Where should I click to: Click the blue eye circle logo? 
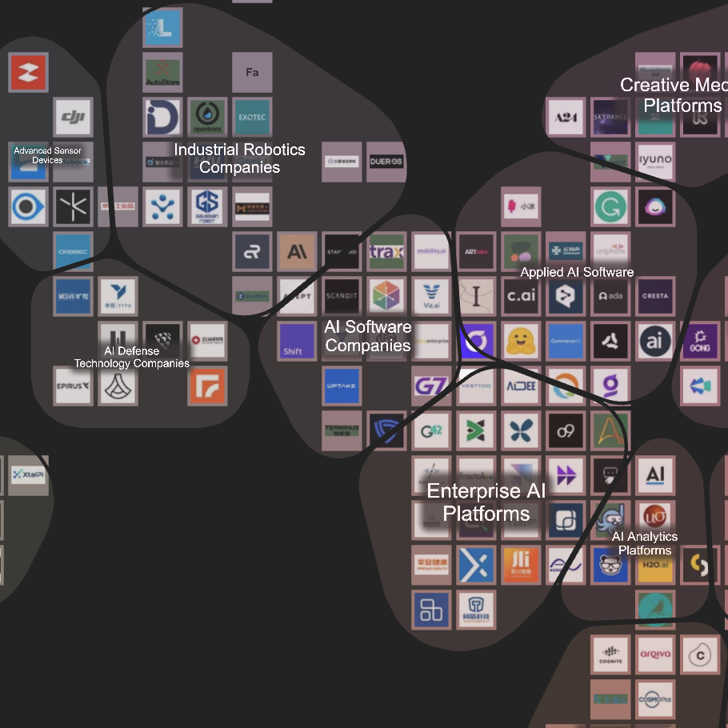(28, 206)
